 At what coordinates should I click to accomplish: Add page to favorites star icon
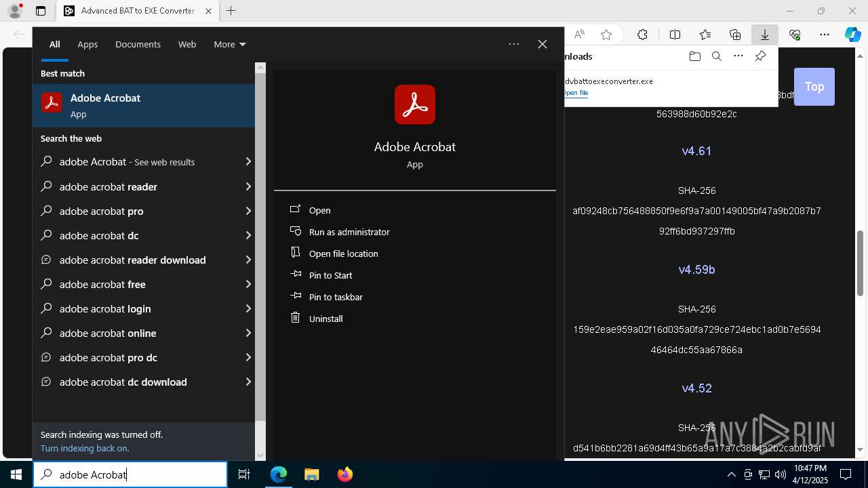pos(606,35)
